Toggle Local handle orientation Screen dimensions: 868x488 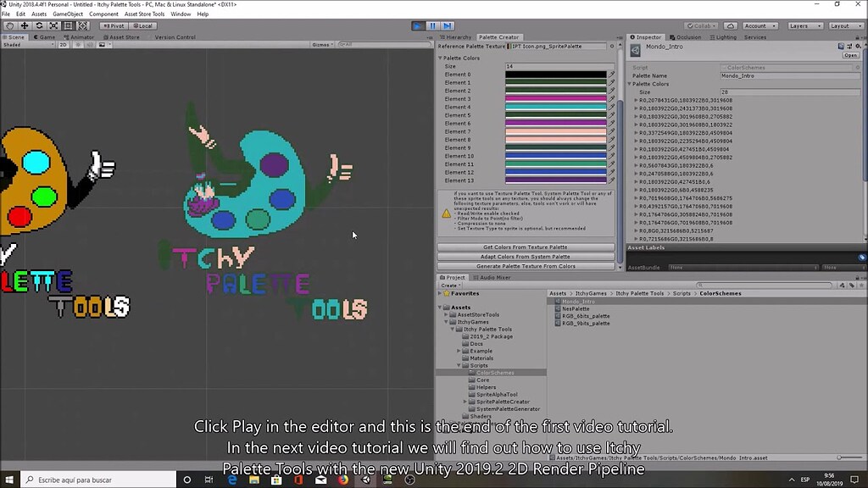[x=142, y=25]
